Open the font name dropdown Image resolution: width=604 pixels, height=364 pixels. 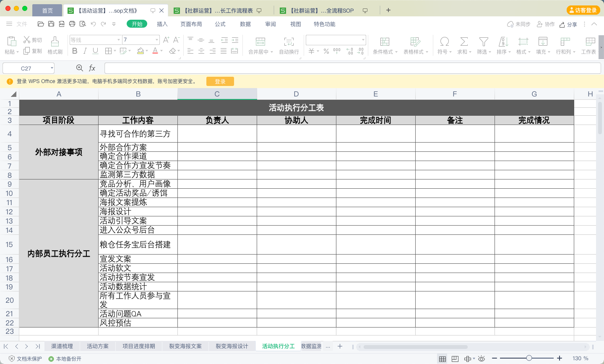tap(119, 40)
